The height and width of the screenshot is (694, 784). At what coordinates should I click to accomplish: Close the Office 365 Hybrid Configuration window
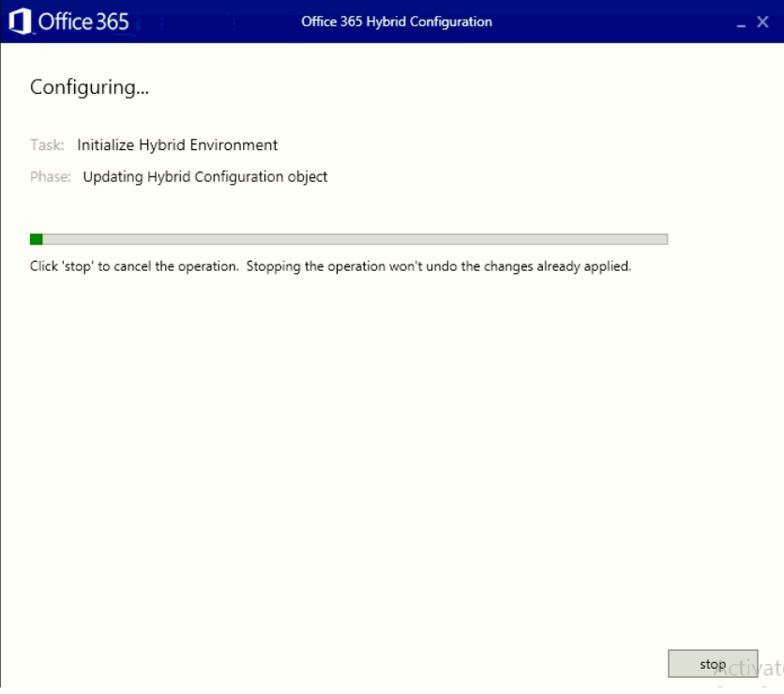(x=762, y=22)
